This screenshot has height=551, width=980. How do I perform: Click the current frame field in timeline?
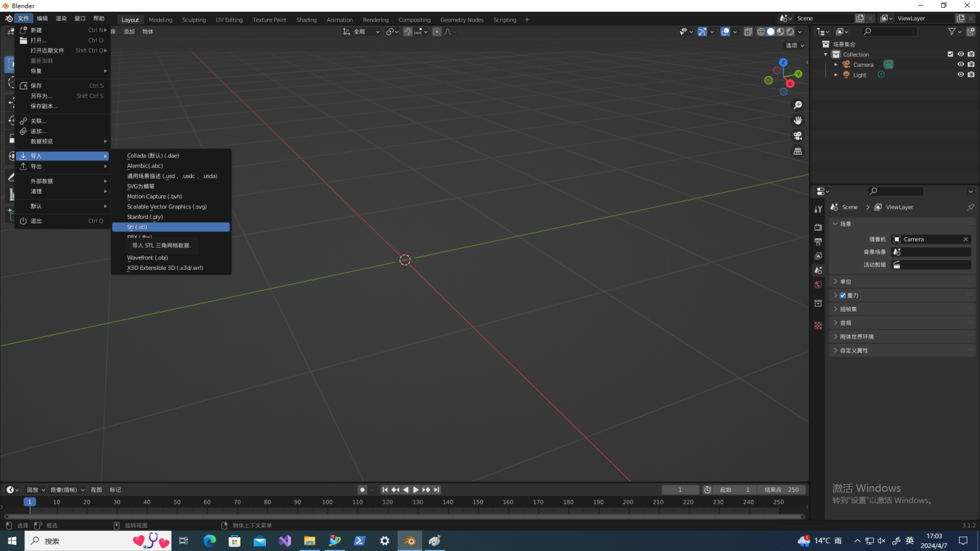tap(680, 489)
